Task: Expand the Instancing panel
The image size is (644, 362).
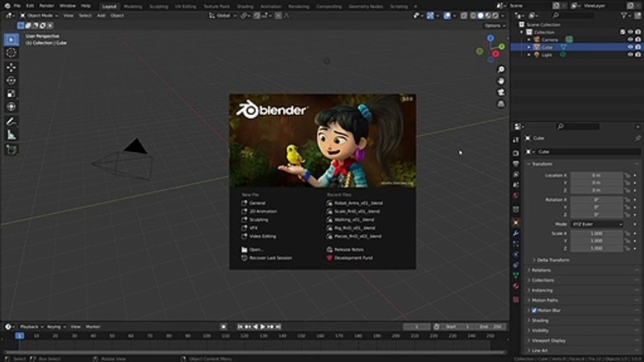Action: point(541,290)
